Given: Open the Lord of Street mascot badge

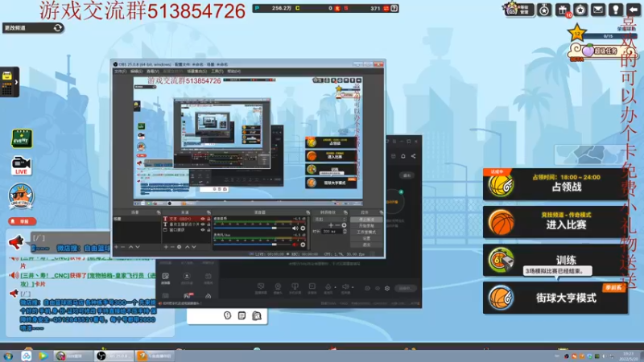Looking at the screenshot, I should click(21, 196).
